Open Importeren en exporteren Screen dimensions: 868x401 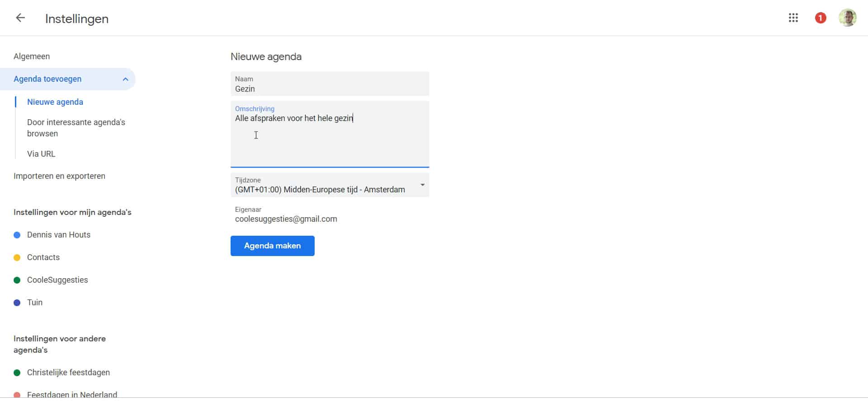point(59,176)
